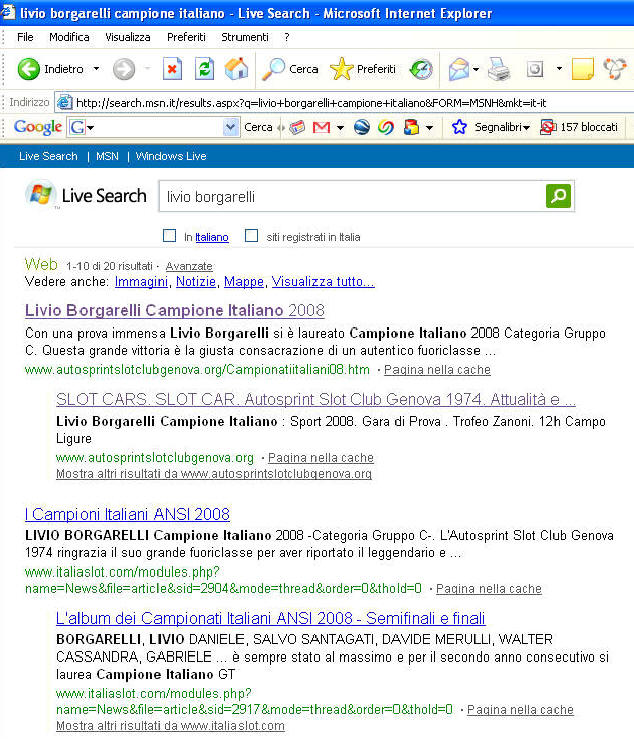Click the green Live Search magnifier button
Image resolution: width=634 pixels, height=739 pixels.
[x=558, y=196]
